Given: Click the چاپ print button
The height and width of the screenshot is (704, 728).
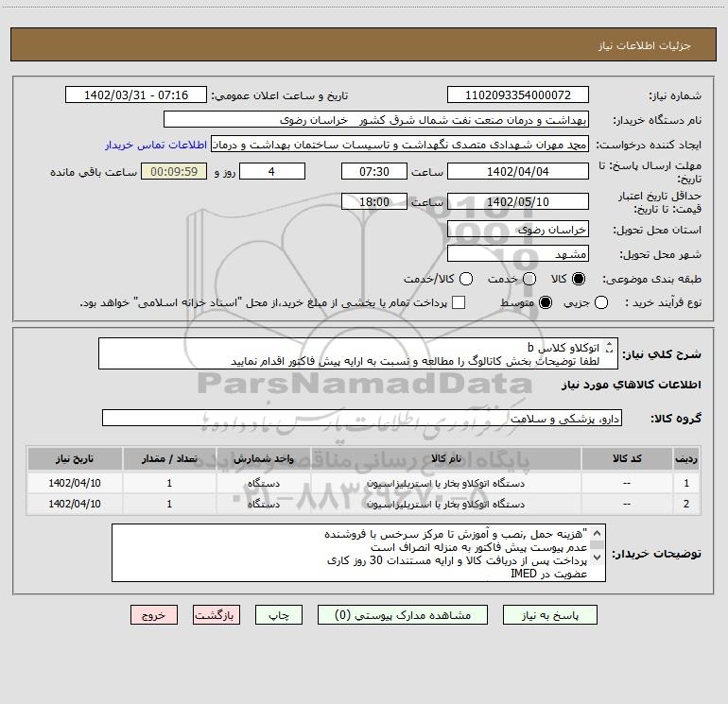Looking at the screenshot, I should (x=279, y=615).
